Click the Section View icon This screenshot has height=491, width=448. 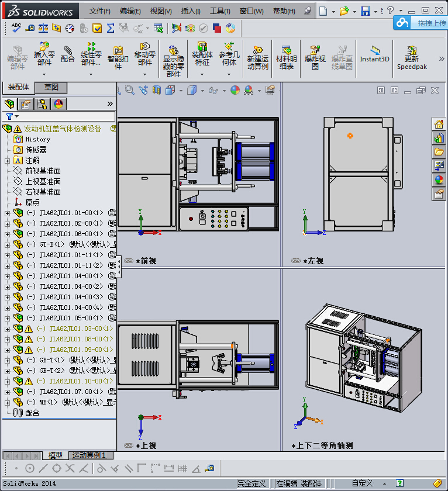tap(157, 91)
